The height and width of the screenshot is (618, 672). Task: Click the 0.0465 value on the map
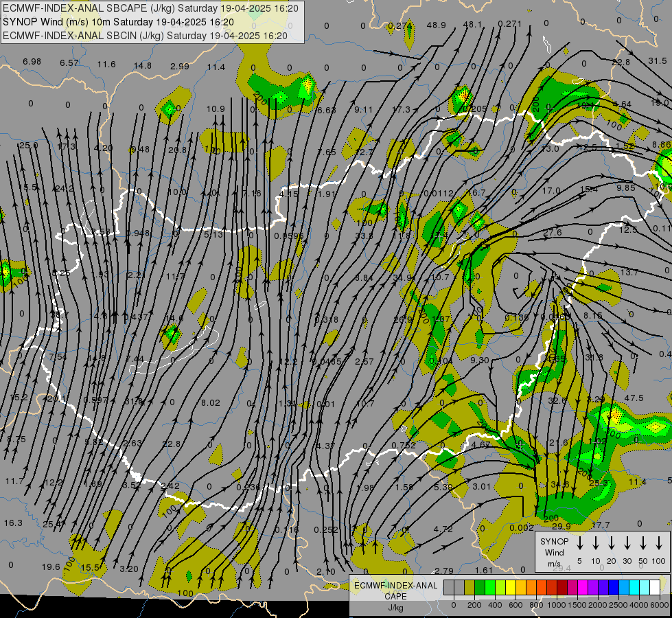pyautogui.click(x=327, y=362)
